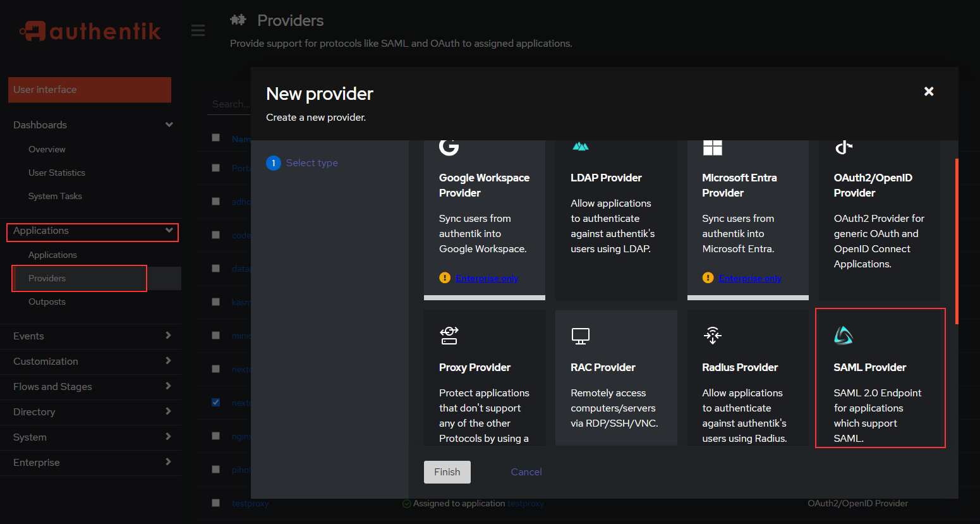Open the Outposts sidebar item

(47, 302)
